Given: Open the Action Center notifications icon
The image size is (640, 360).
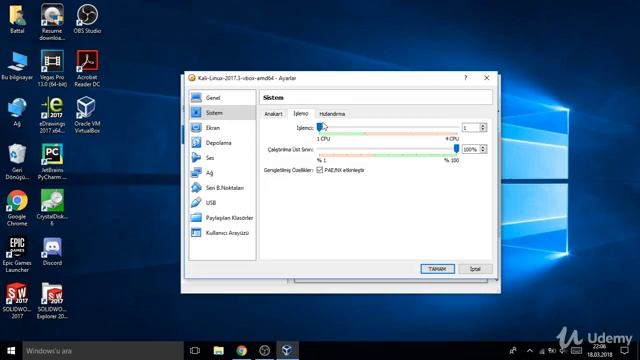Looking at the screenshot, I should pos(624,351).
